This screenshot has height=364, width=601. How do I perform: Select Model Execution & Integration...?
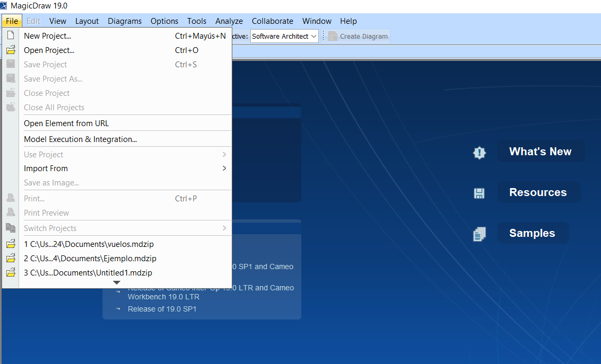pos(117,139)
